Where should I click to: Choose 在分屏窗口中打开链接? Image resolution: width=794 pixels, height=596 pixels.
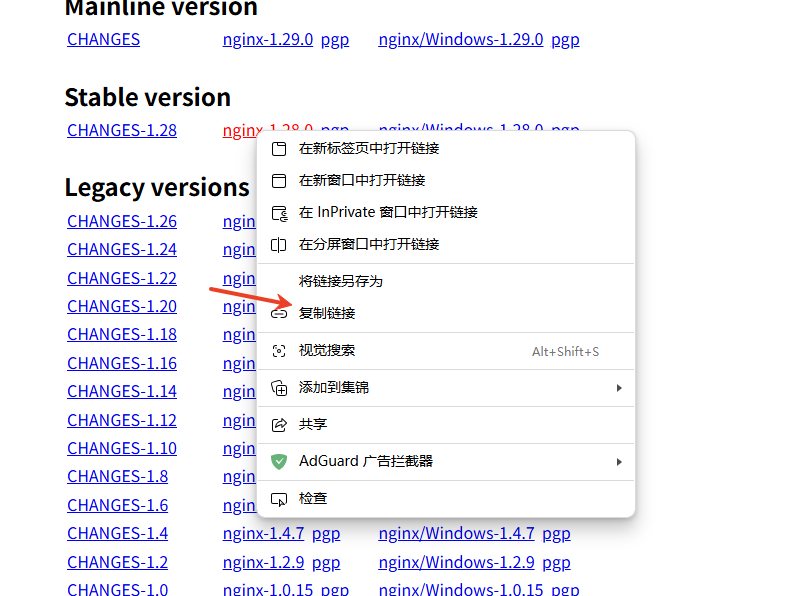446,245
